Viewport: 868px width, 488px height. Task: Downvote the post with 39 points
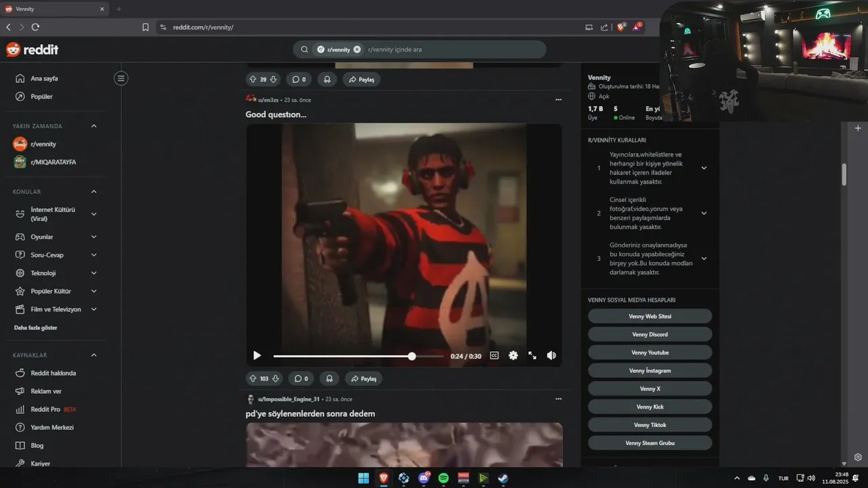tap(273, 79)
